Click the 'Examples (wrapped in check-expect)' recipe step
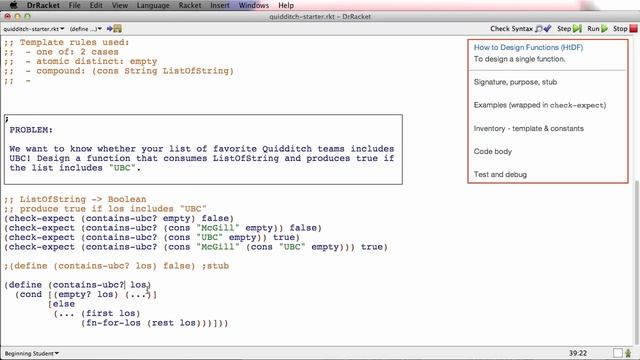This screenshot has width=640, height=360. tap(540, 105)
